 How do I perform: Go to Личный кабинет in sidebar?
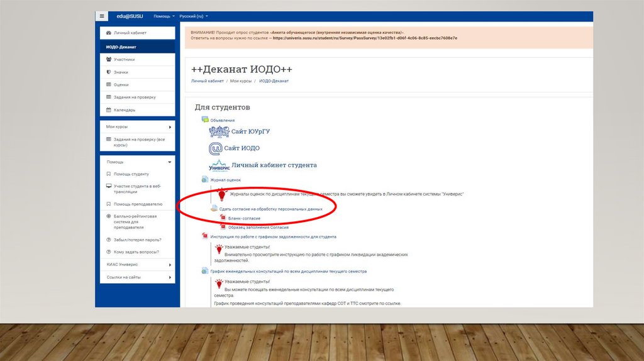[130, 33]
